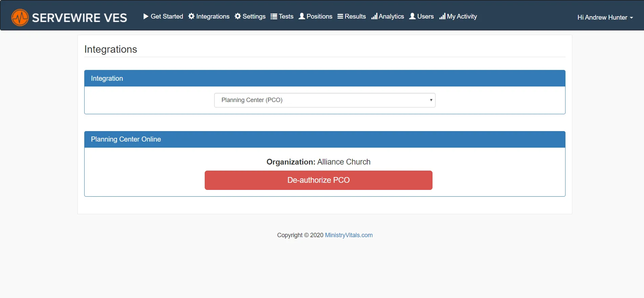Open the Get Started menu item
Screen dimensions: 644x298
point(163,16)
